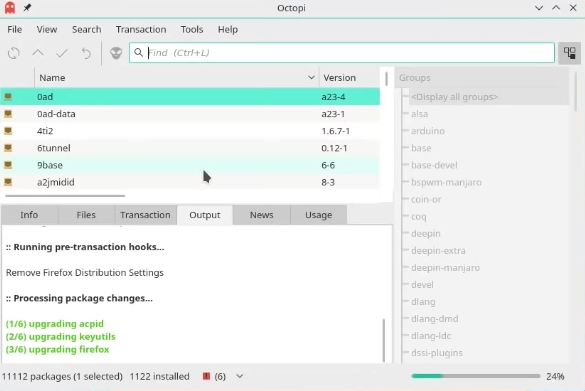Click the horizontal scrollbar under package list
This screenshot has height=391, width=585.
[x=65, y=196]
